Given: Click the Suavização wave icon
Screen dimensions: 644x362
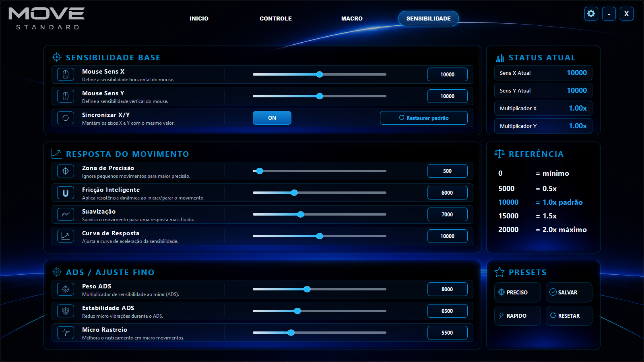Looking at the screenshot, I should click(66, 214).
